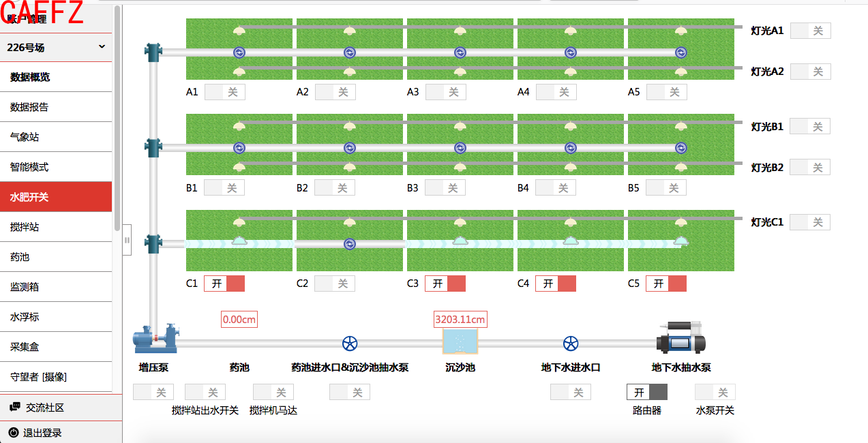The height and width of the screenshot is (443, 868).
Task: Click the 退出登录 logout link
Action: point(42,432)
